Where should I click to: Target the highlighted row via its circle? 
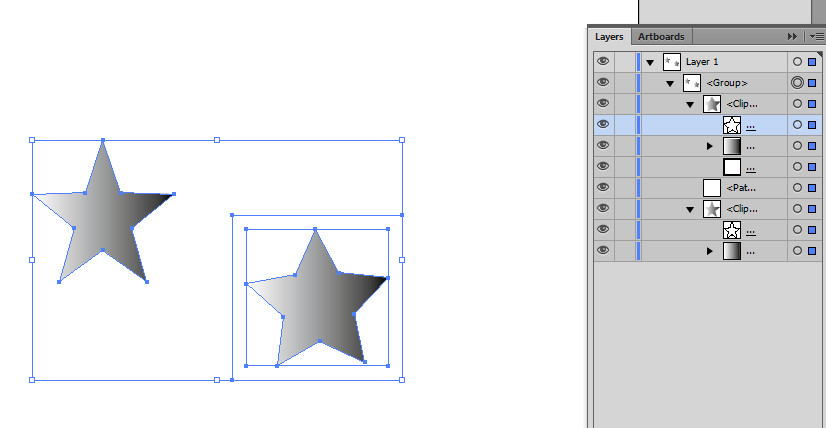(x=797, y=125)
